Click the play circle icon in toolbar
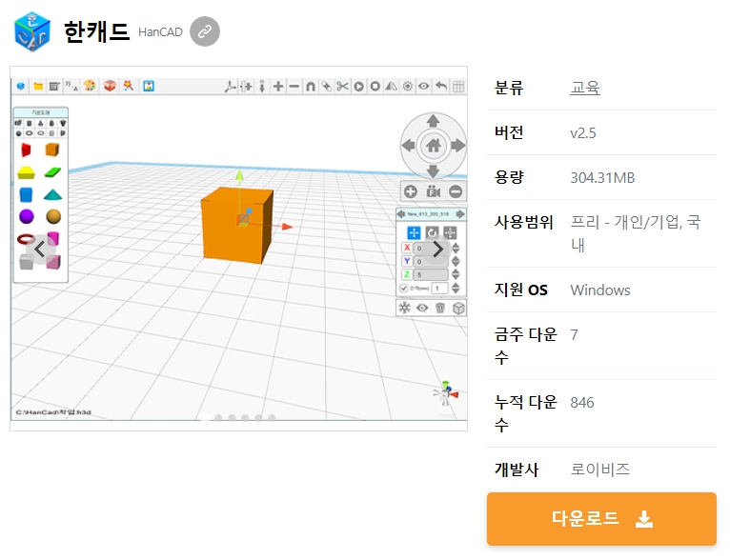This screenshot has width=730, height=560. tap(358, 86)
